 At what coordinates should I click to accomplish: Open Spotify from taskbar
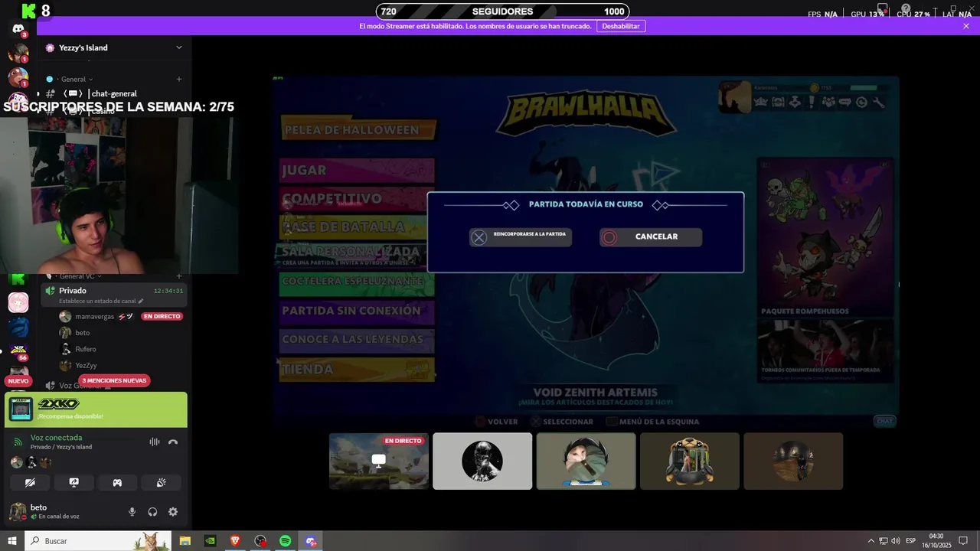[x=285, y=541]
